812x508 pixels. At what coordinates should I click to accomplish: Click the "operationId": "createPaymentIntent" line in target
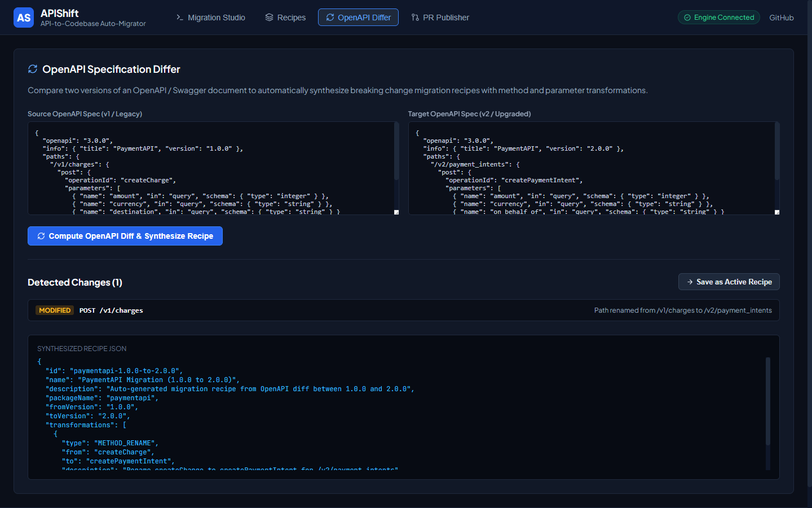(514, 181)
